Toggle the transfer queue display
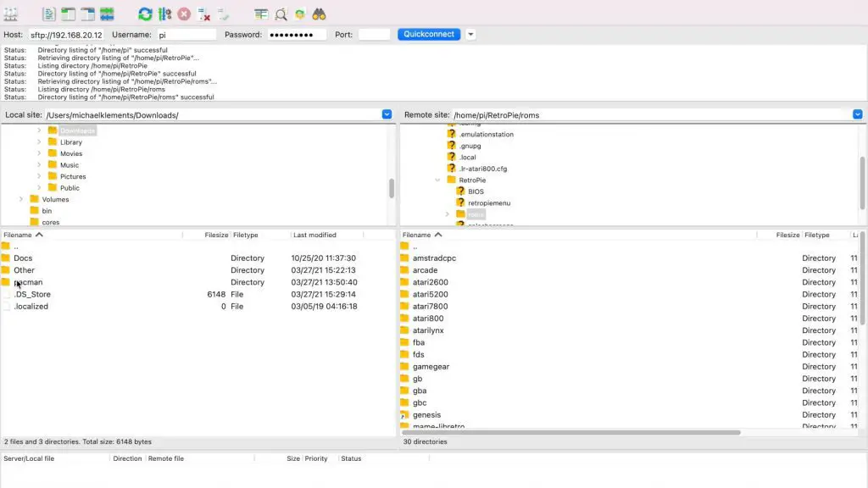 click(107, 14)
